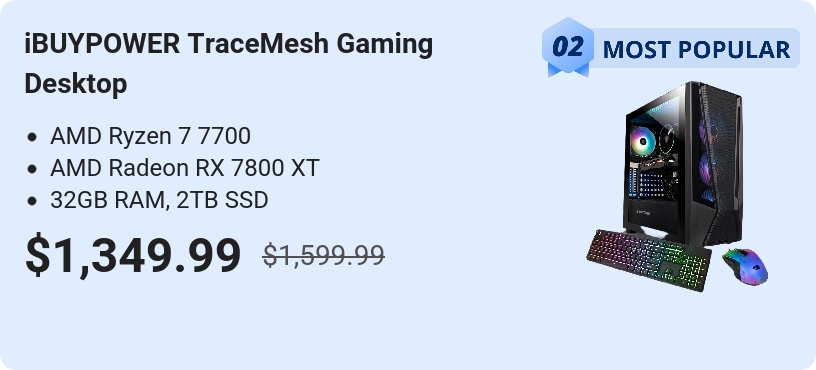This screenshot has height=370, width=816.
Task: Open the gaming desktop tower image
Action: [x=683, y=164]
